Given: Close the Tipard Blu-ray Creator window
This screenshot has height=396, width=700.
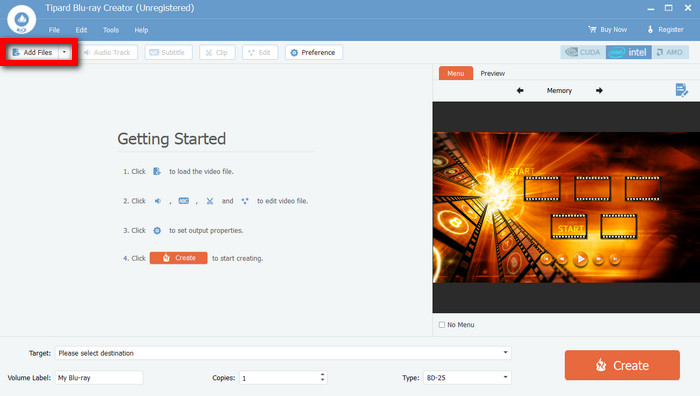Looking at the screenshot, I should pyautogui.click(x=688, y=8).
